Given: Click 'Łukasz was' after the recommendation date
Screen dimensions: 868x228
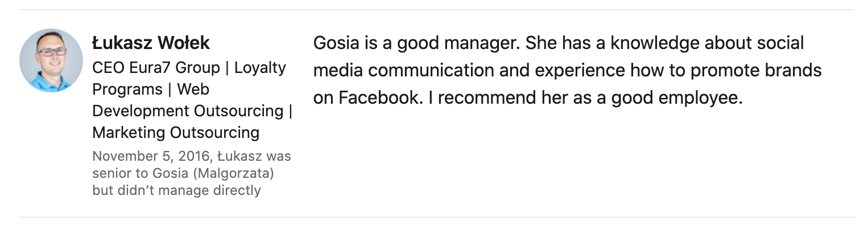Looking at the screenshot, I should click(x=262, y=156).
